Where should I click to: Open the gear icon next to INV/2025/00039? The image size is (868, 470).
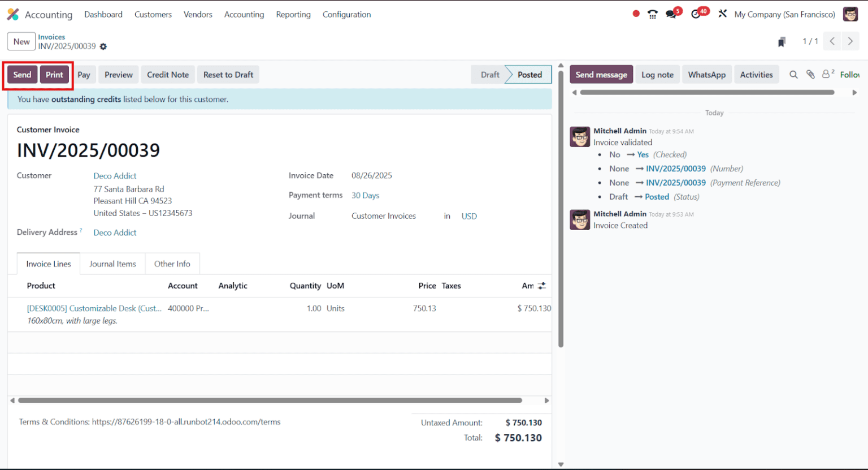[103, 46]
